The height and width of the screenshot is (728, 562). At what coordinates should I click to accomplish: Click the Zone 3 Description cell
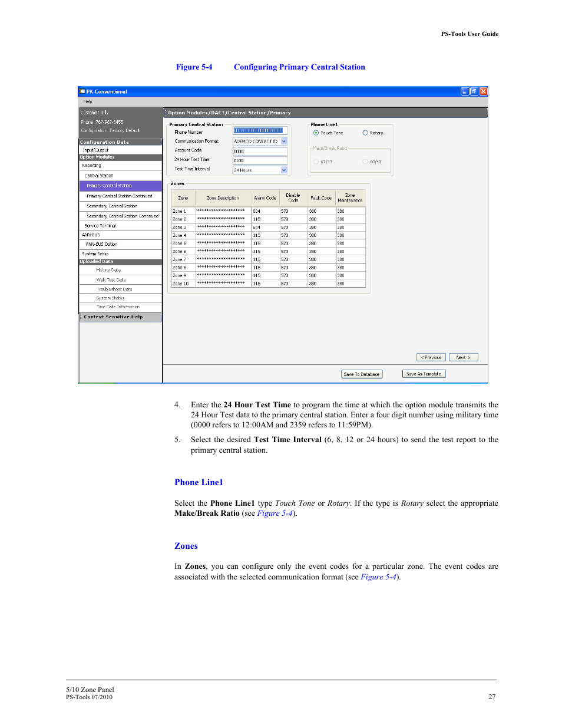pos(224,227)
